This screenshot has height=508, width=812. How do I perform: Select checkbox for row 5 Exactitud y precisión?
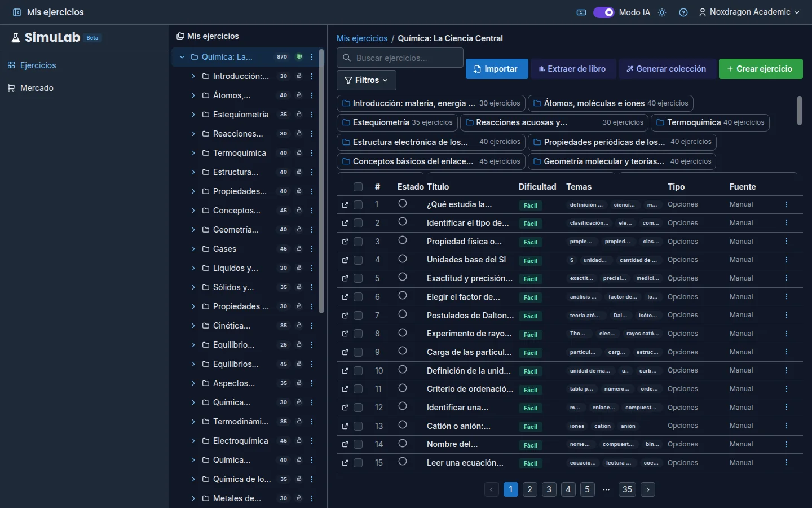pyautogui.click(x=358, y=278)
